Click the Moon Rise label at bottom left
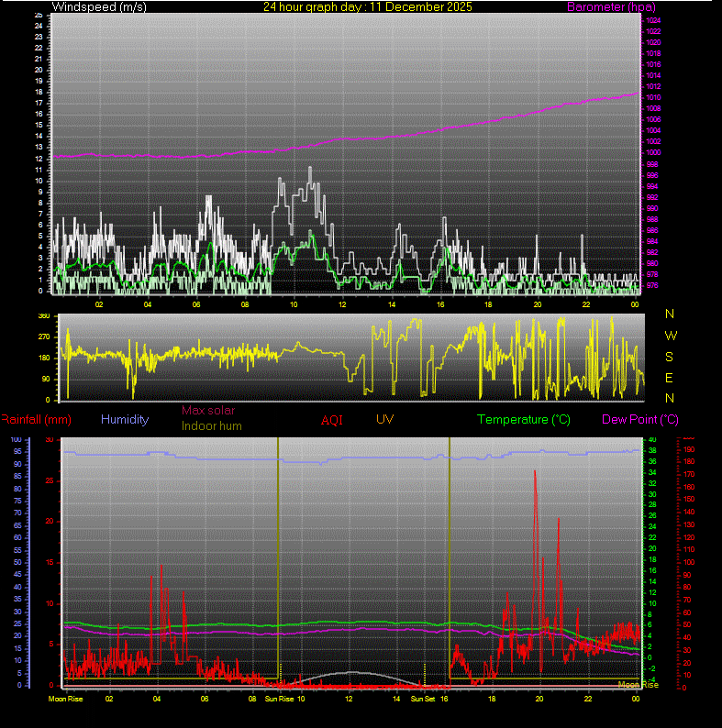The image size is (722, 728). pos(65,699)
